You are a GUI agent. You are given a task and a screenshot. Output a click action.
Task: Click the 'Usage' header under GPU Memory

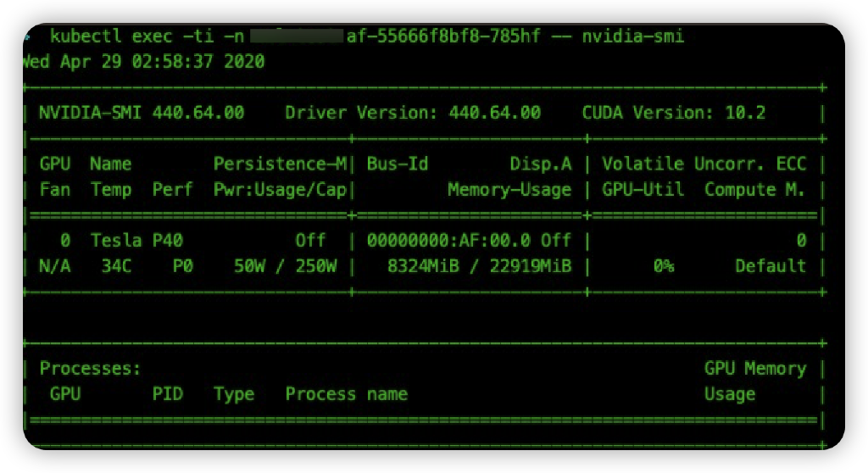pos(730,394)
